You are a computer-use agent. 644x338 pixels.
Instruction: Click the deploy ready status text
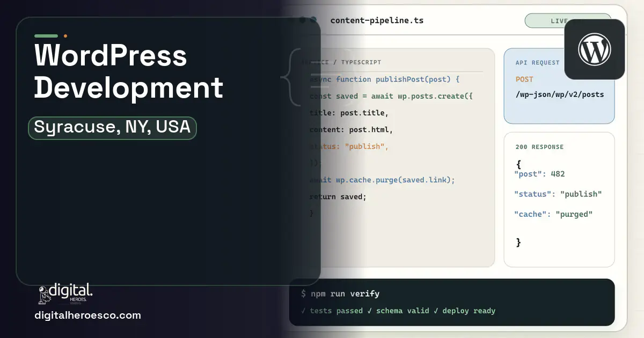[465, 311]
